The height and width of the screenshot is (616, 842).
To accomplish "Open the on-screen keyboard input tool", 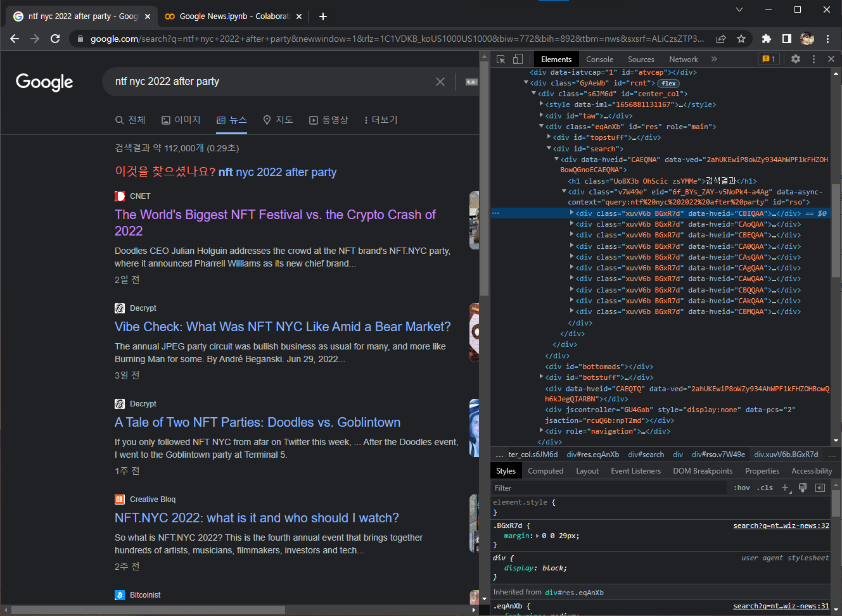I will tap(471, 82).
